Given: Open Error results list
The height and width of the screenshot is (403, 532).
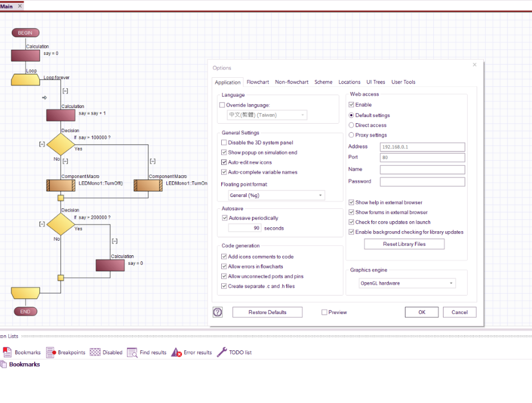Looking at the screenshot, I should click(192, 353).
